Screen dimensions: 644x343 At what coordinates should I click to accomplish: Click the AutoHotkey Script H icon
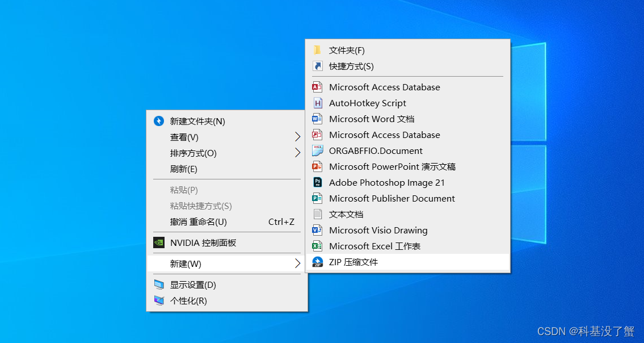[318, 103]
